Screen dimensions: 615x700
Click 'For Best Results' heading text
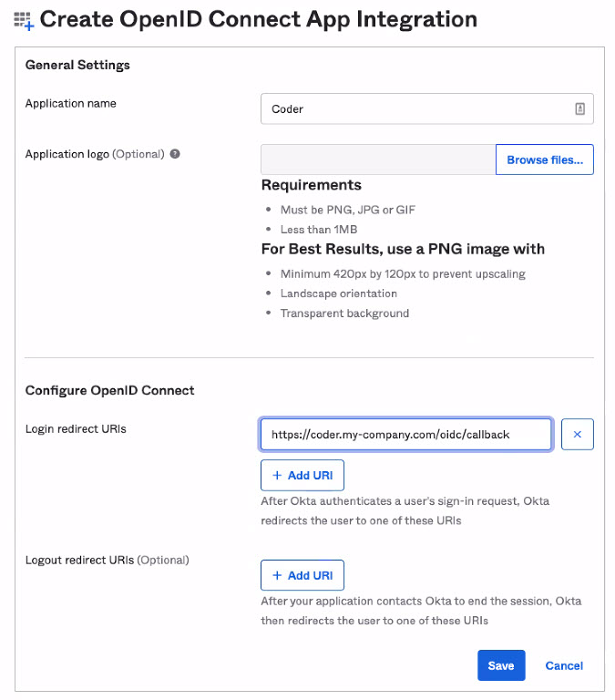point(403,249)
